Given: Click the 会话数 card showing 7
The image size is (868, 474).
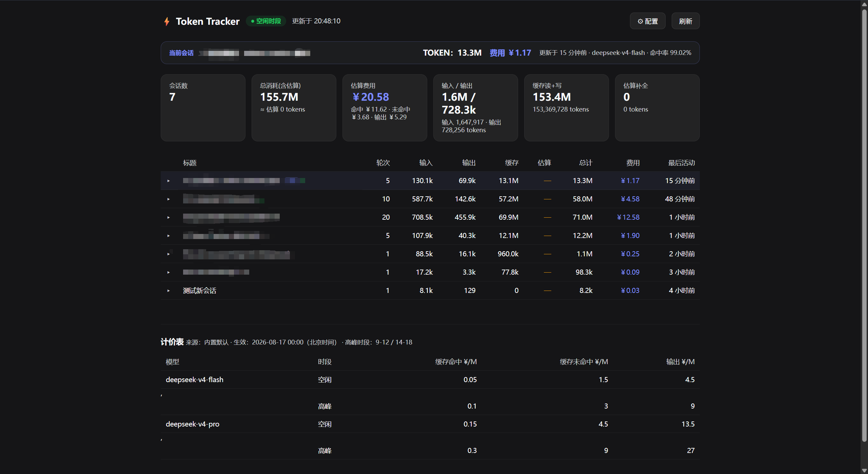Looking at the screenshot, I should [203, 108].
